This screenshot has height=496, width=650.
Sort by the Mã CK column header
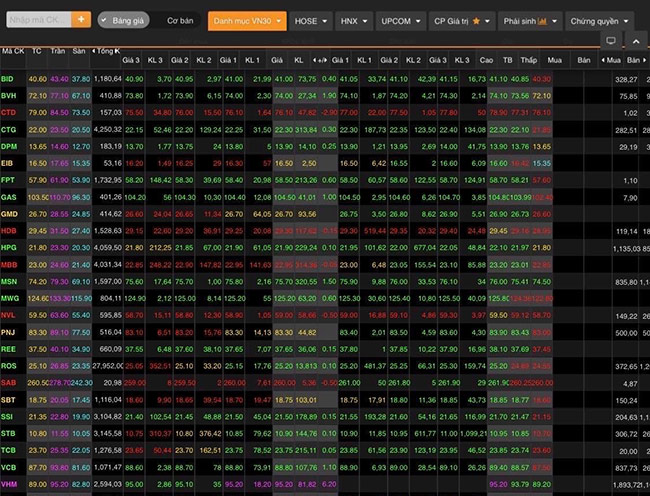[13, 51]
